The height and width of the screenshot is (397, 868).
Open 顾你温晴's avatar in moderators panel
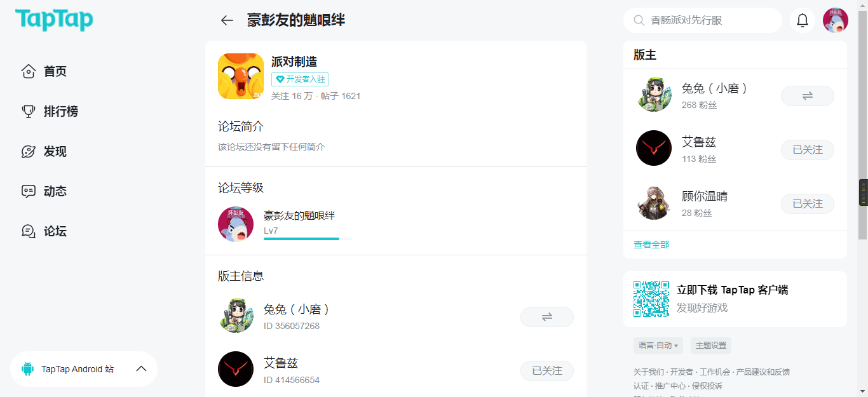click(654, 203)
